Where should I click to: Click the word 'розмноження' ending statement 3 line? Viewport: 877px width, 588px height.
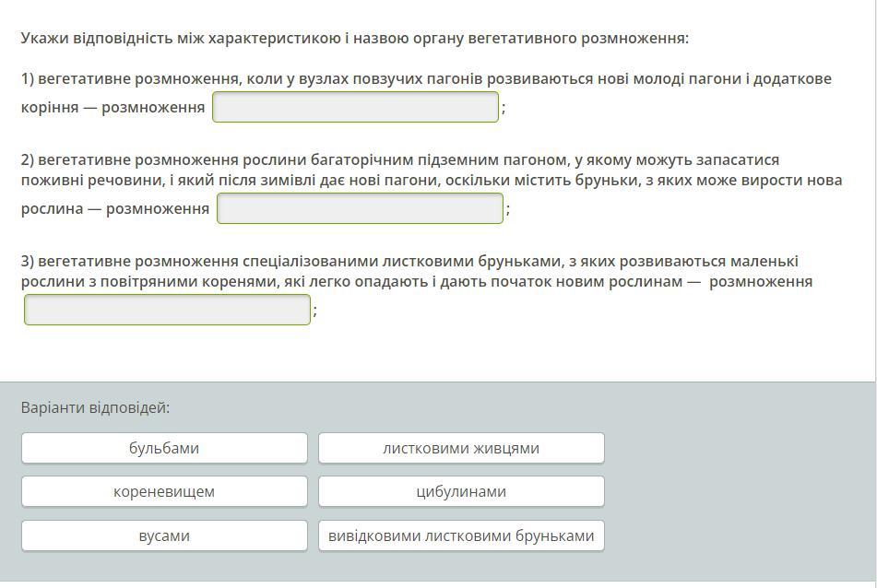761,281
